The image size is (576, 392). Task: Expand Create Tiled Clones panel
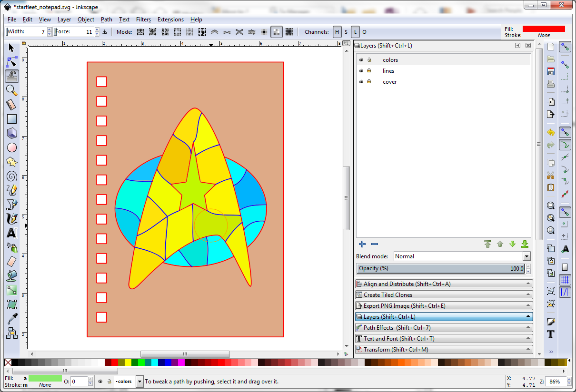point(444,295)
